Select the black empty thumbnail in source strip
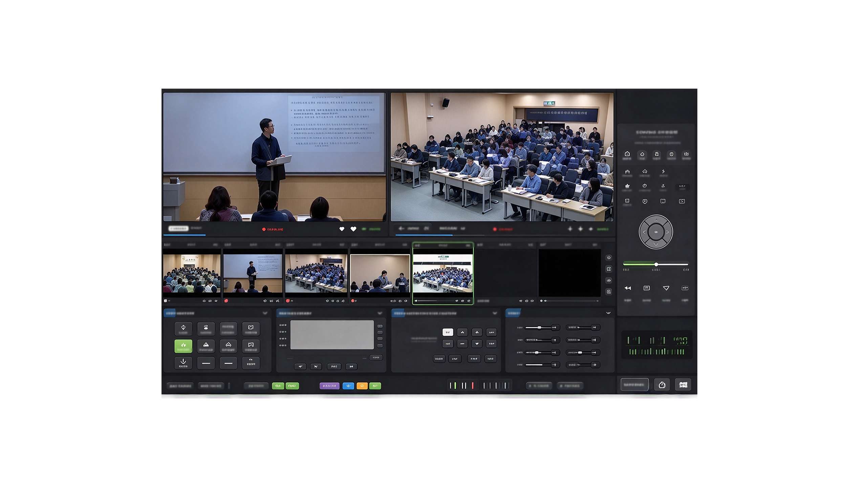 tap(569, 273)
